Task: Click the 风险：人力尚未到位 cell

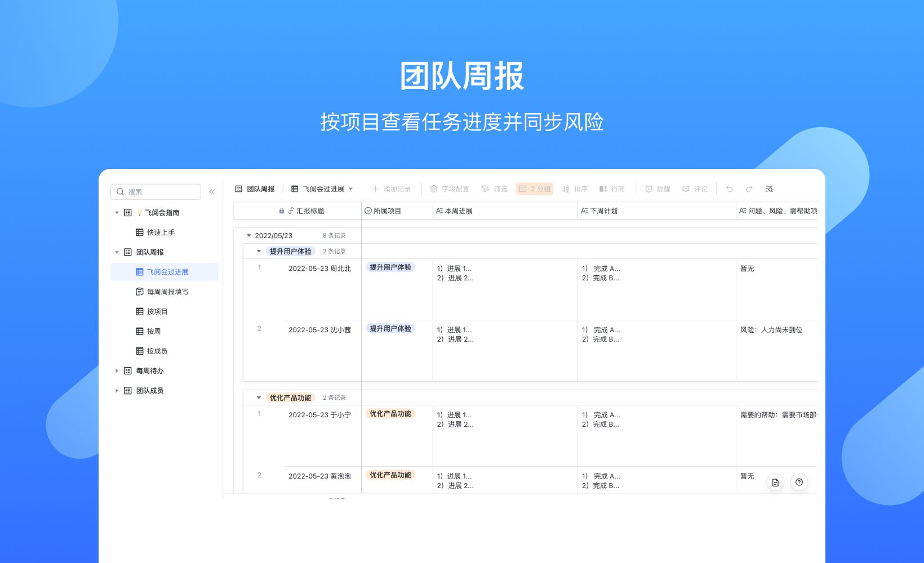Action: (777, 351)
